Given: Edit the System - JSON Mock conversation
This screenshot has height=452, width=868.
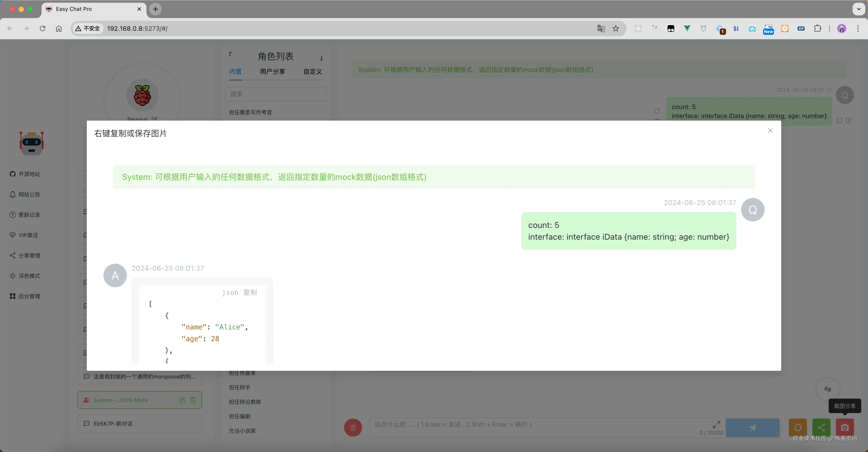Looking at the screenshot, I should pos(182,400).
